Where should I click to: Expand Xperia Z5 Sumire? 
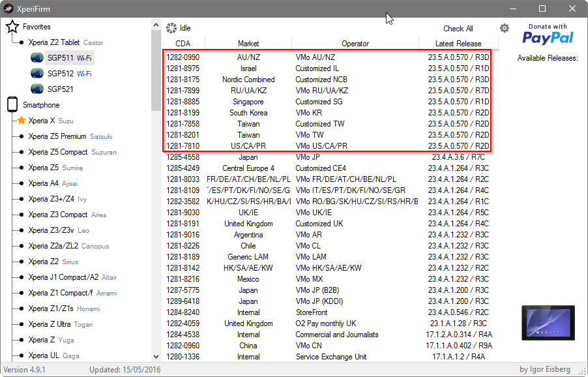pos(55,168)
